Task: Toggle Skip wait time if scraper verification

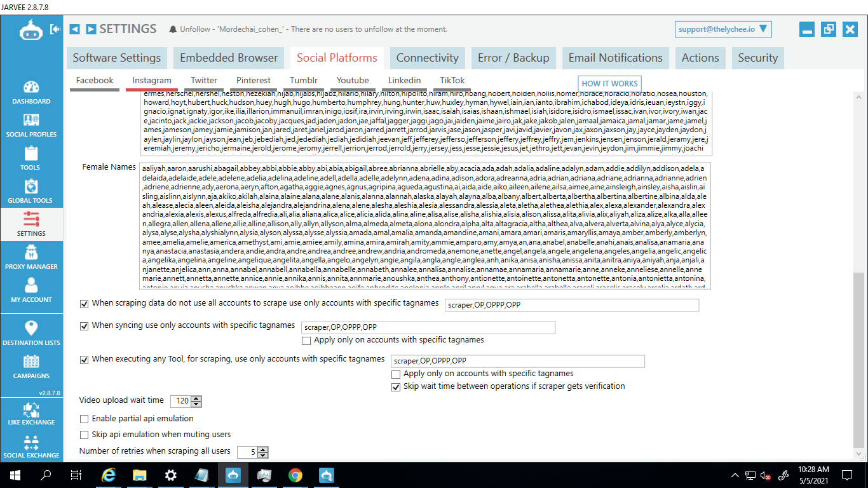Action: point(396,387)
